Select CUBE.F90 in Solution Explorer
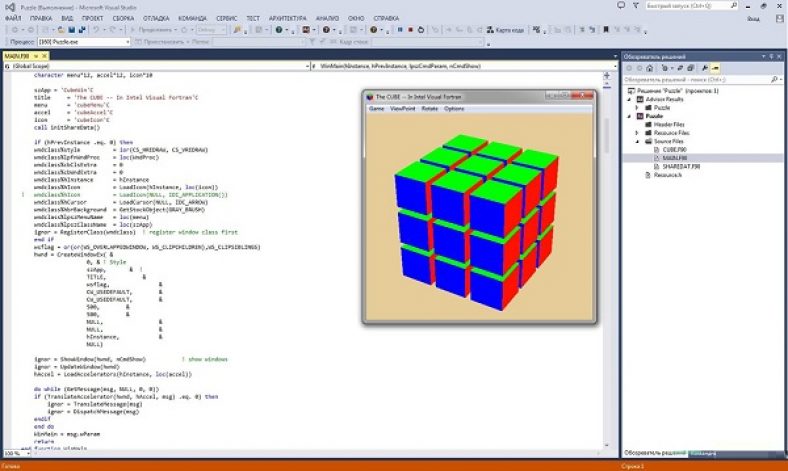The width and height of the screenshot is (788, 471). click(x=670, y=149)
